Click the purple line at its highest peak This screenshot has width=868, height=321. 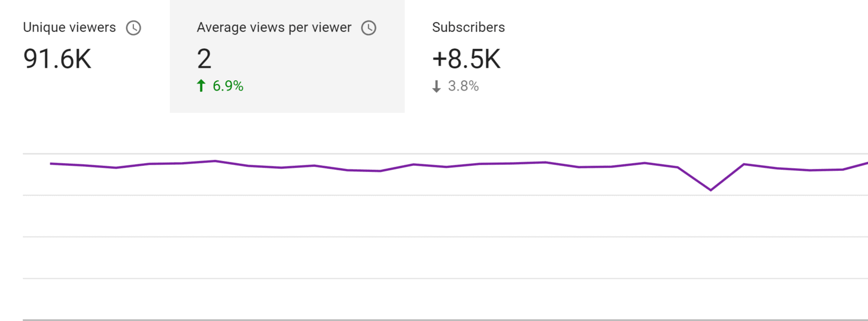(x=214, y=160)
